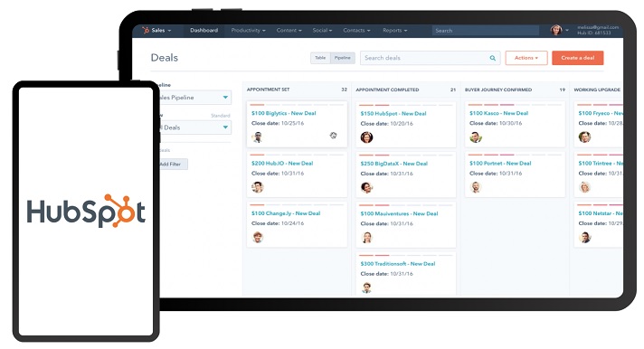
Task: Click the progress stage bar on the Biglytics card
Action: [297, 105]
